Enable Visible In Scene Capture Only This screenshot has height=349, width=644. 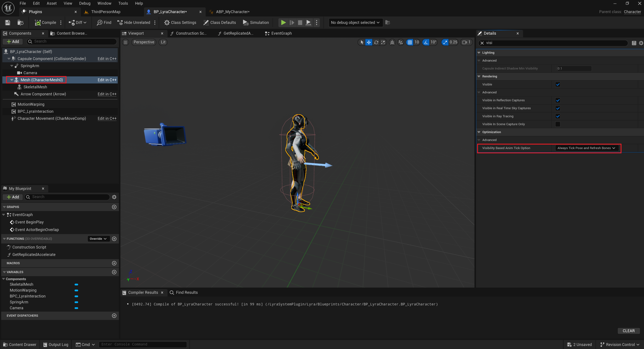click(558, 124)
